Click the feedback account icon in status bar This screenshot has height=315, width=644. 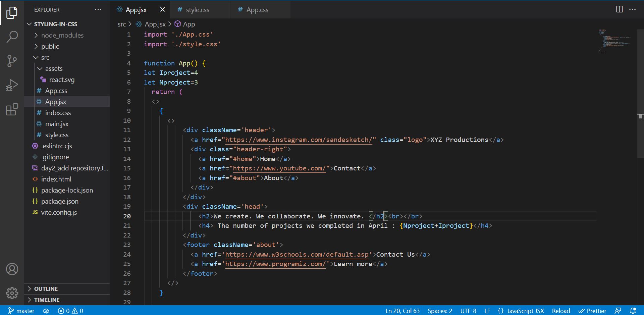pyautogui.click(x=618, y=311)
